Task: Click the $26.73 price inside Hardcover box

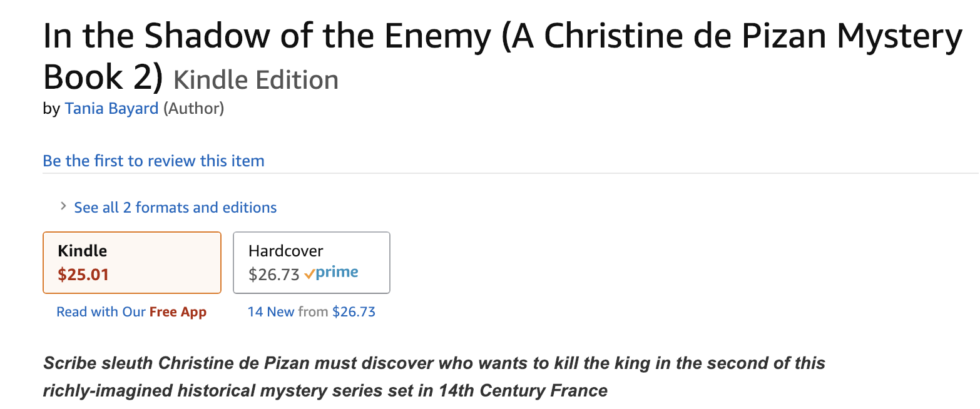Action: [273, 275]
